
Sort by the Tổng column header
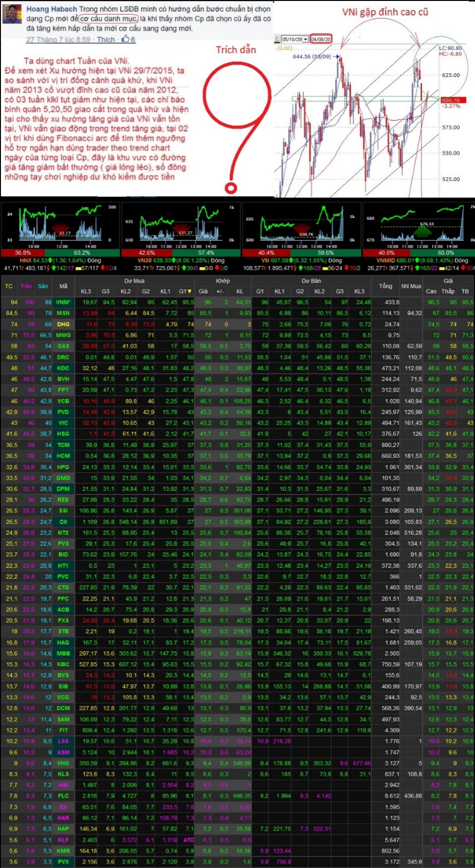386,286
